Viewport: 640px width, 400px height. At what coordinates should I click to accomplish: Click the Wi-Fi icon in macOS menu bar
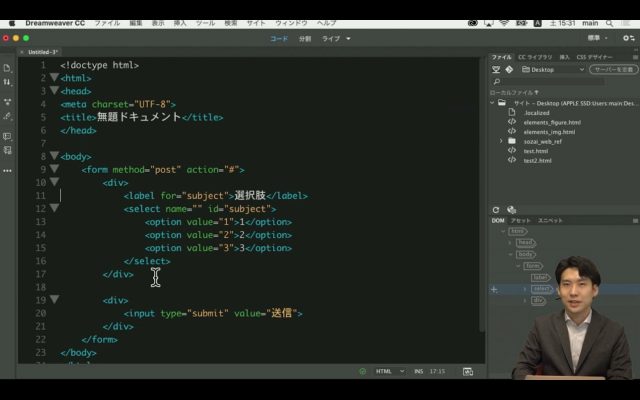[504, 23]
